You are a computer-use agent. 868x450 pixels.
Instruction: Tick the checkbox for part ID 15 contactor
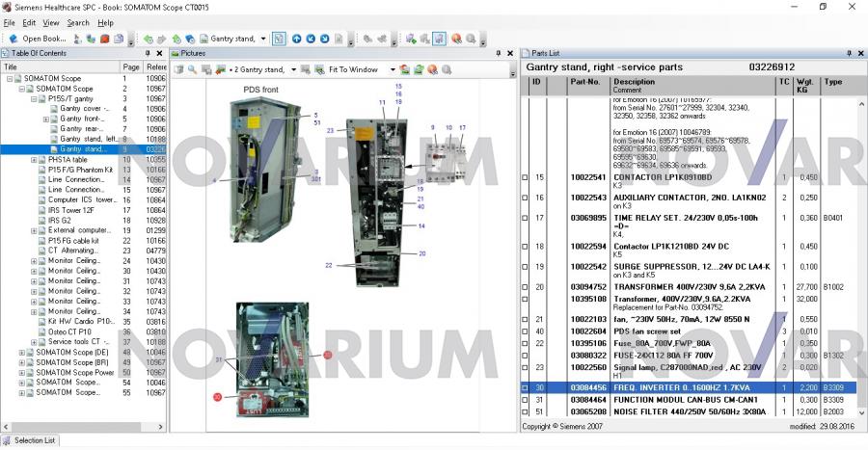click(525, 177)
